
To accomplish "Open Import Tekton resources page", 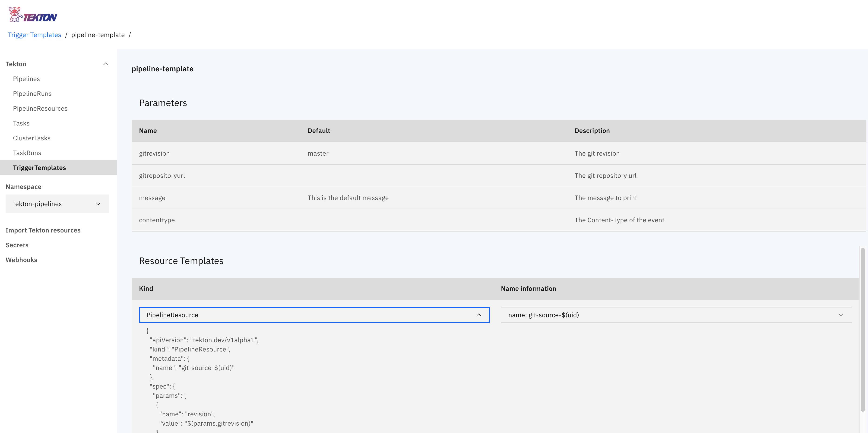I will point(43,230).
